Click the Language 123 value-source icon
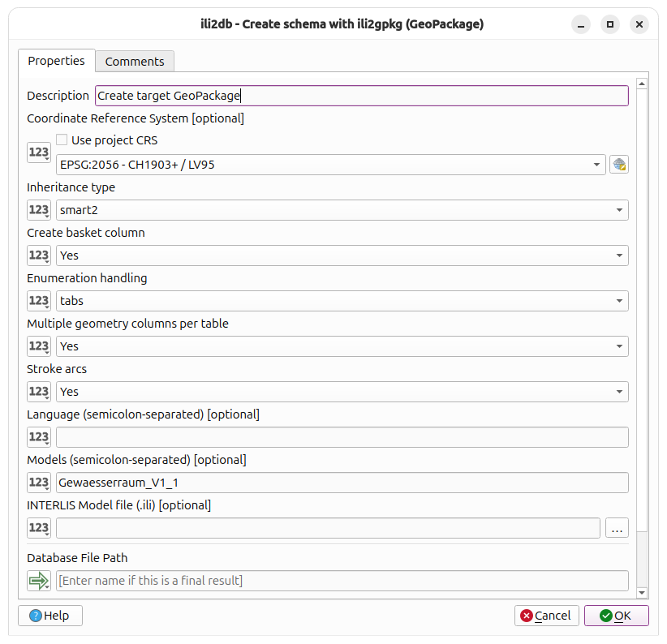The image size is (667, 644). (39, 437)
